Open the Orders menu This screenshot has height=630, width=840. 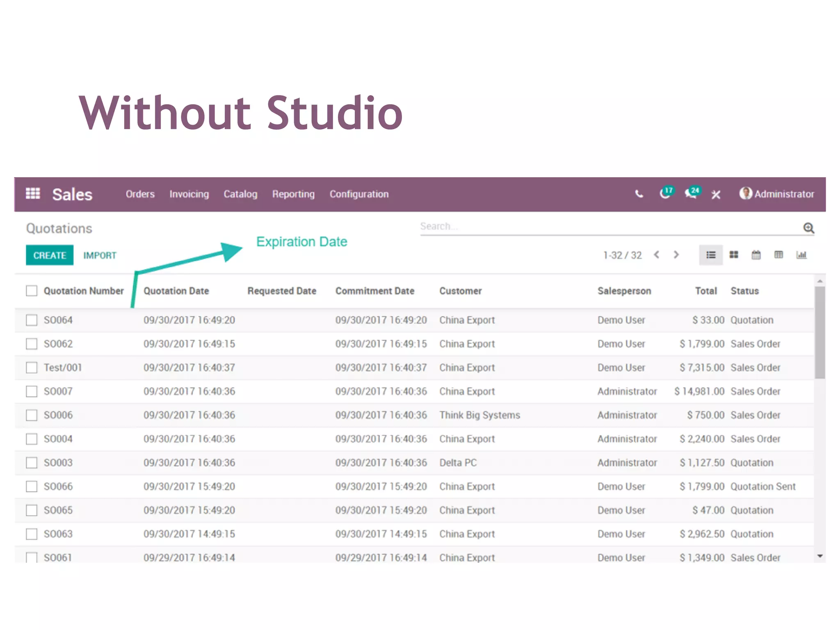point(140,194)
